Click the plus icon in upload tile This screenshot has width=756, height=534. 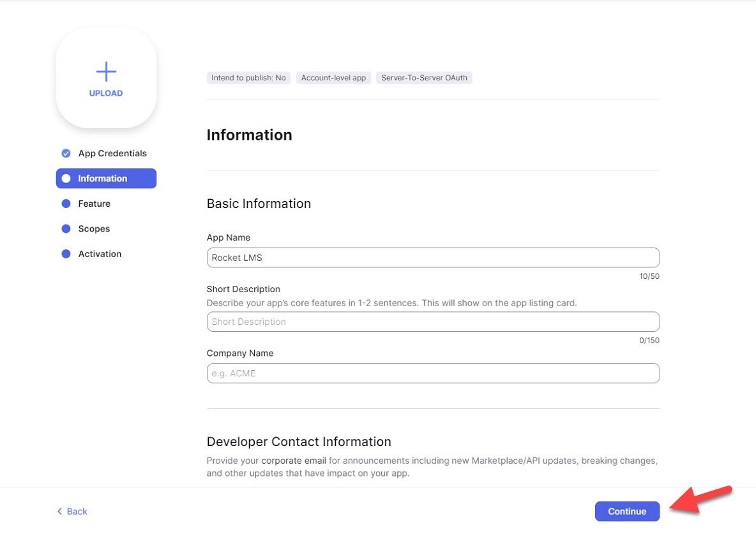pos(106,71)
